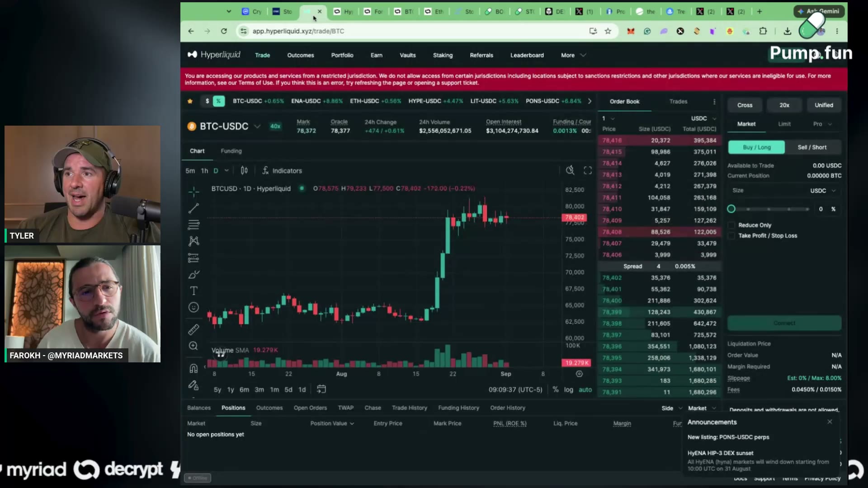This screenshot has height=488, width=868.
Task: Open the Unified account mode button
Action: point(824,105)
